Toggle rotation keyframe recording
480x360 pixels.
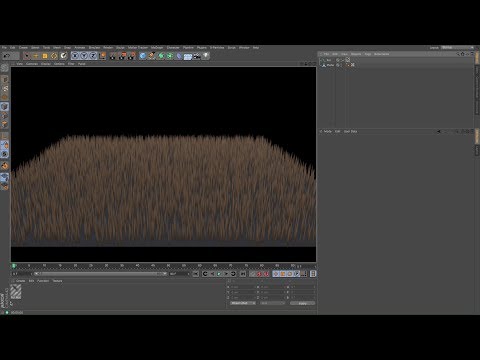pyautogui.click(x=290, y=274)
